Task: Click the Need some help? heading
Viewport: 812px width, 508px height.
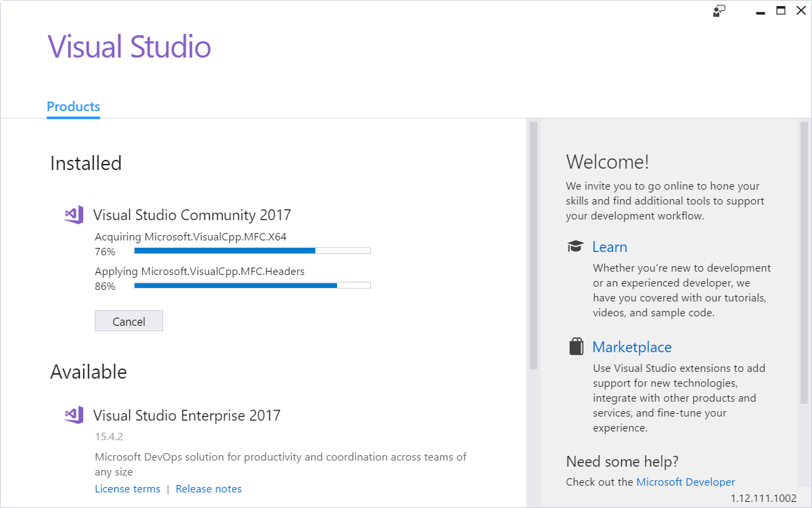Action: (623, 462)
